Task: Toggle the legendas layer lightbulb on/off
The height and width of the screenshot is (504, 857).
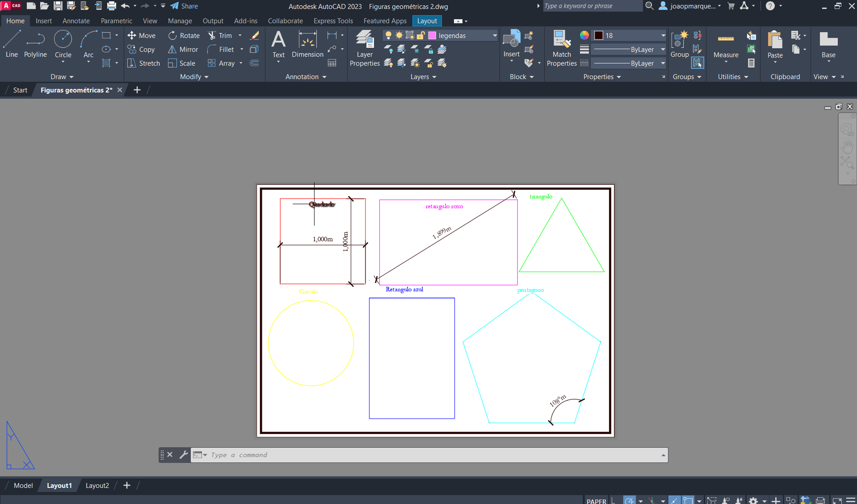Action: click(388, 36)
